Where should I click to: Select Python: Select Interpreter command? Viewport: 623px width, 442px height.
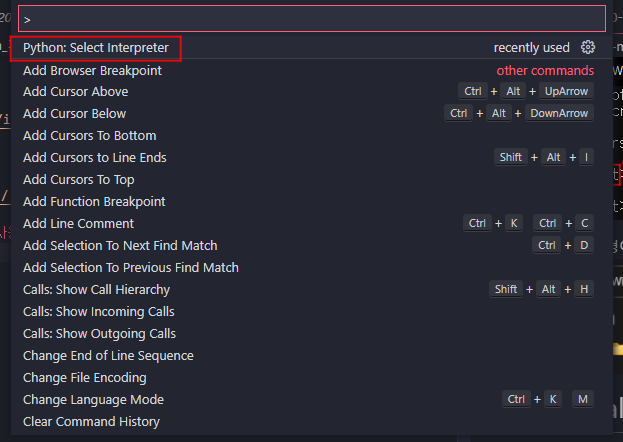click(x=96, y=47)
